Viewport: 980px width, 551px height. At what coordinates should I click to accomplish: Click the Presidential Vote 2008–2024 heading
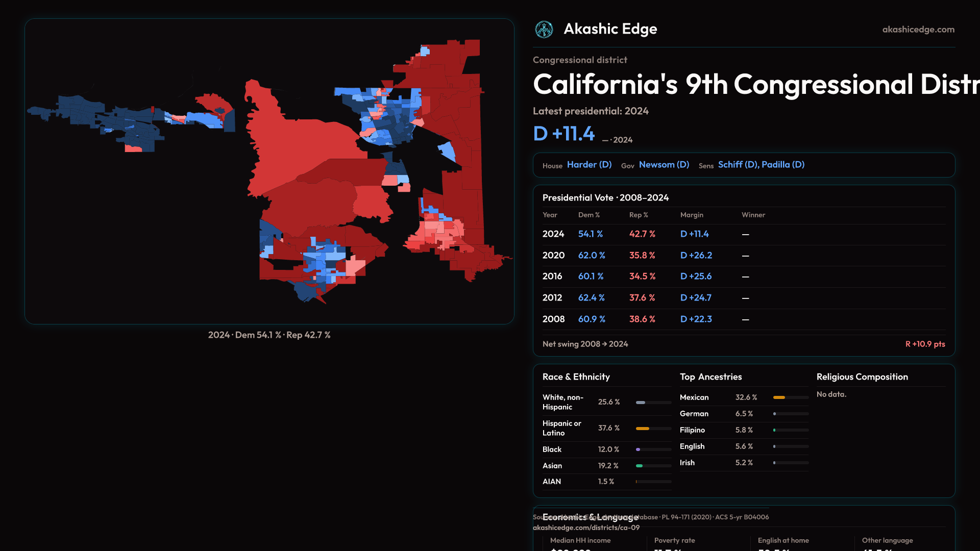click(605, 198)
